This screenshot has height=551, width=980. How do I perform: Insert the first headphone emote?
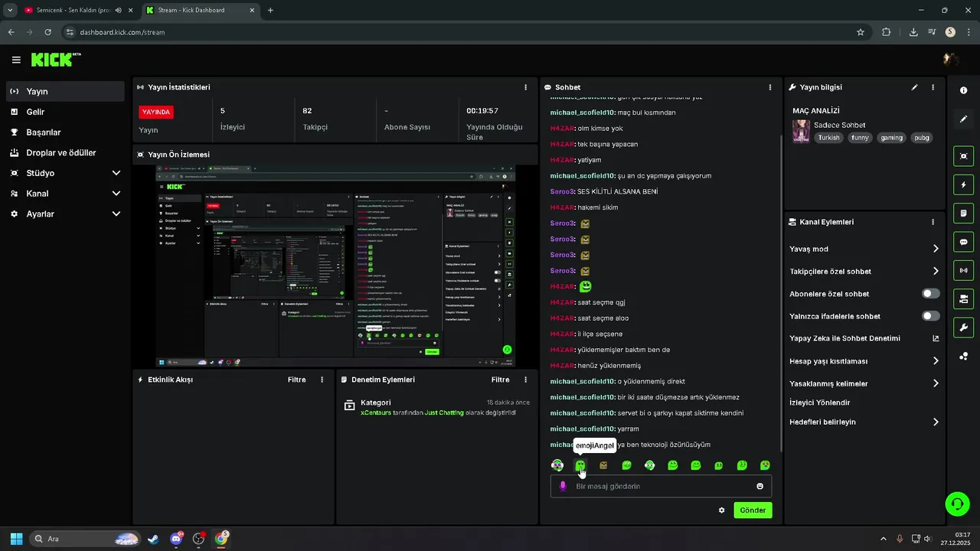pyautogui.click(x=557, y=465)
